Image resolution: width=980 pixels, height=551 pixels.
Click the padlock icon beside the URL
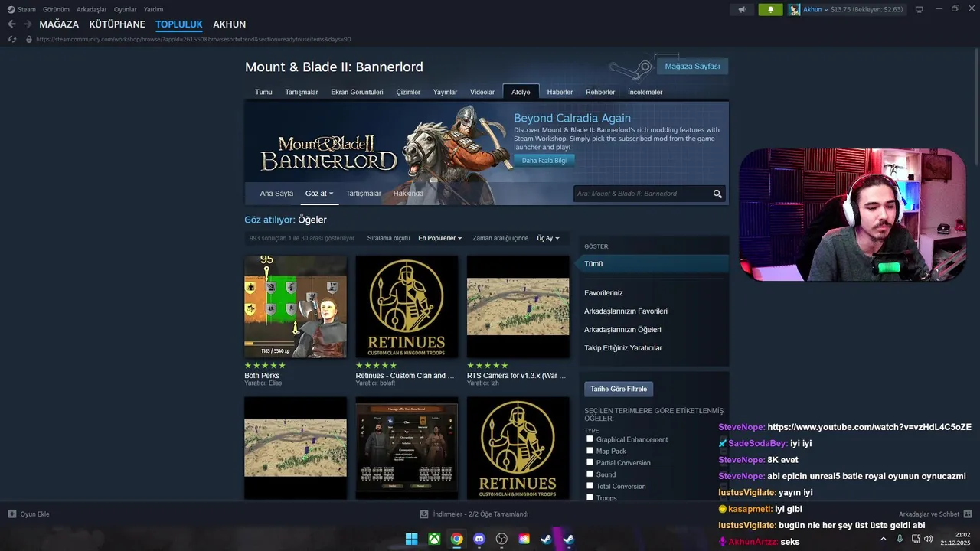pos(29,39)
